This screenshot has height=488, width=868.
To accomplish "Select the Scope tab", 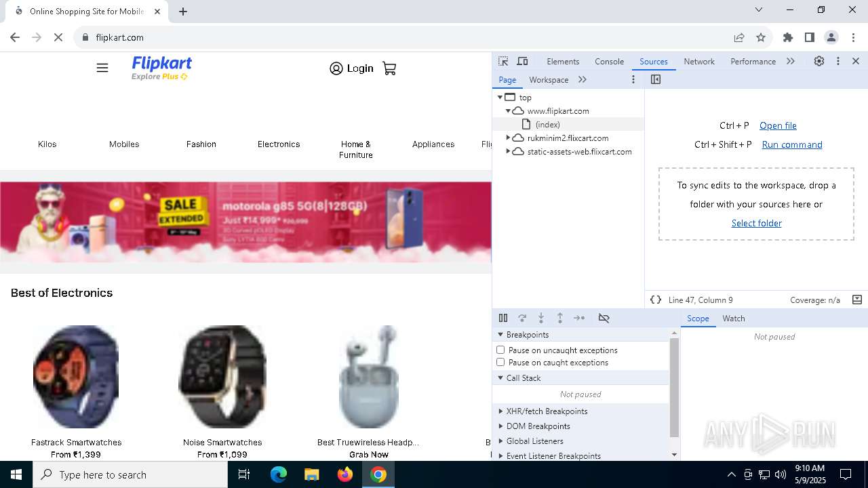I will [x=698, y=319].
